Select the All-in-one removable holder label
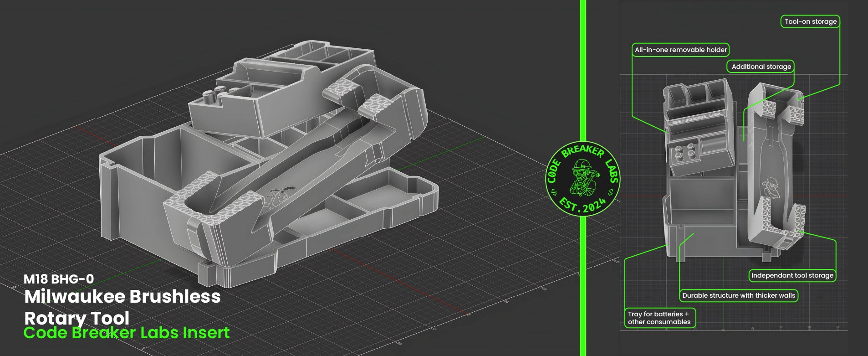The height and width of the screenshot is (356, 868). pos(680,50)
